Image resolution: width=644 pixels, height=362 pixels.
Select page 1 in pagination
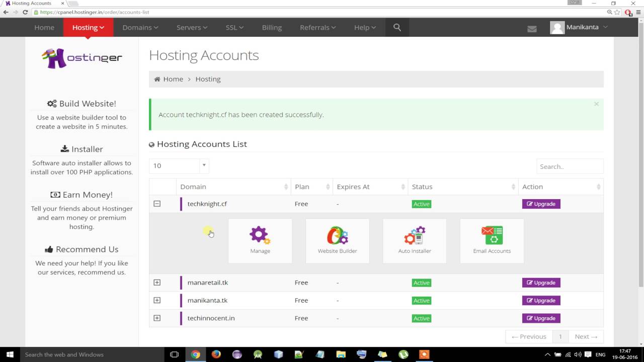(560, 336)
